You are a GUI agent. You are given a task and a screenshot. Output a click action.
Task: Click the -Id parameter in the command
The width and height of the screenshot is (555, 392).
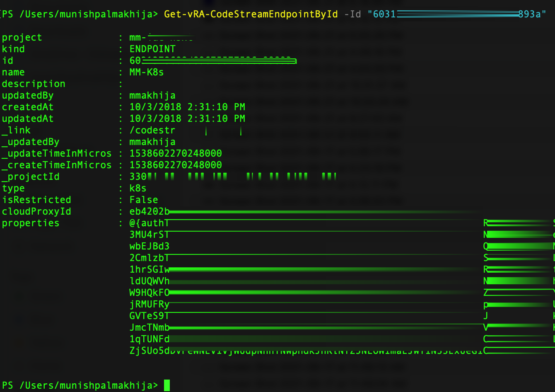(x=352, y=14)
